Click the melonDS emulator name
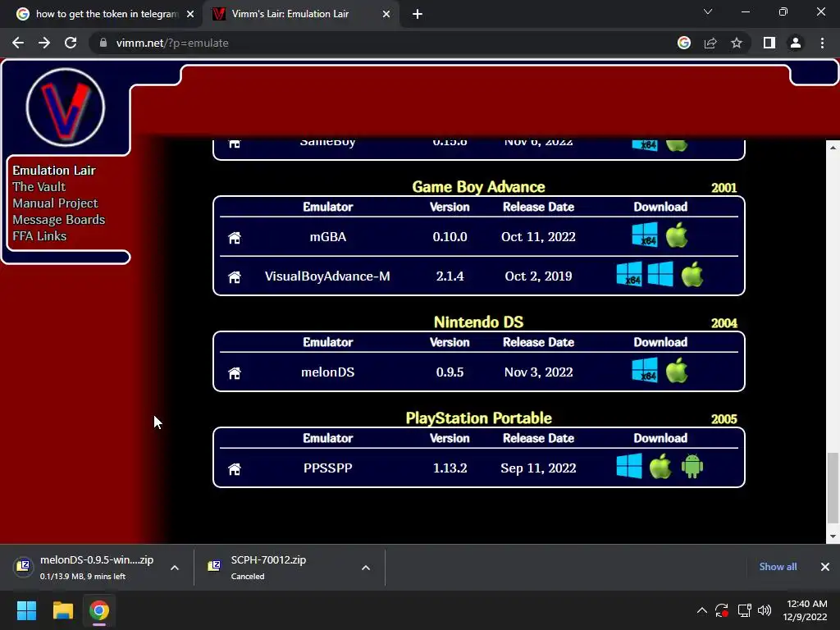Viewport: 840px width, 630px height. point(328,372)
